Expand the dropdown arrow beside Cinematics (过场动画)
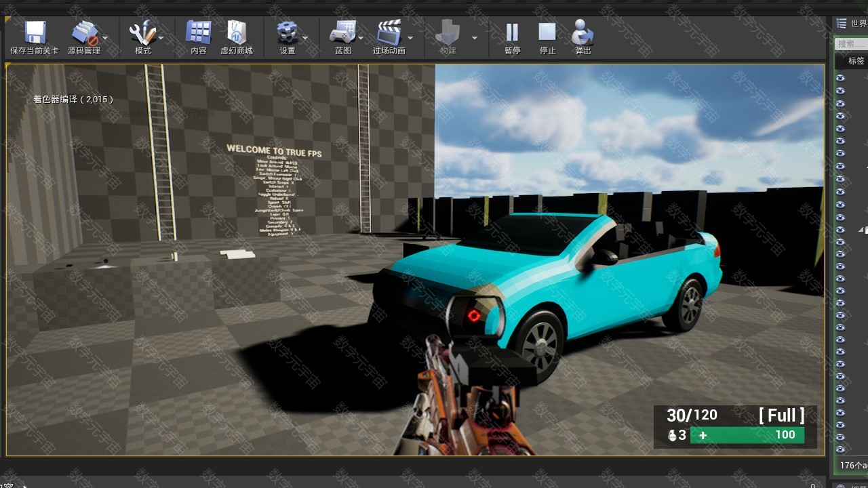Viewport: 868px width, 488px height. tap(410, 38)
